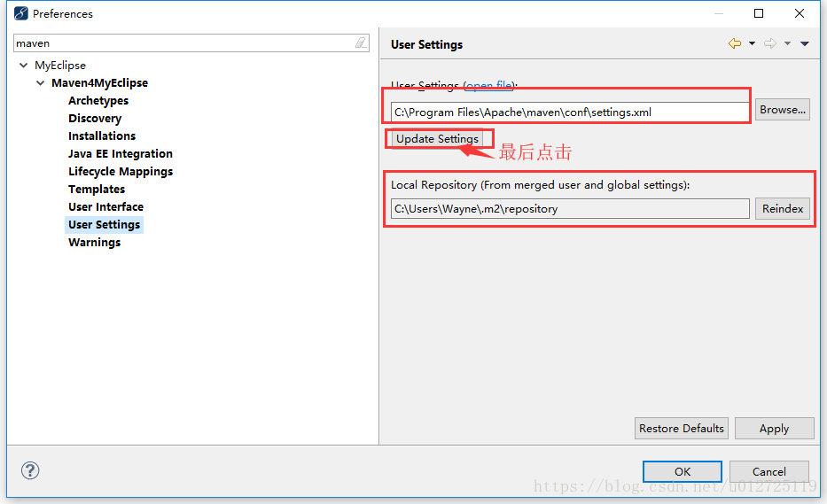Open Java EE Integration page
827x504 pixels.
coord(121,154)
